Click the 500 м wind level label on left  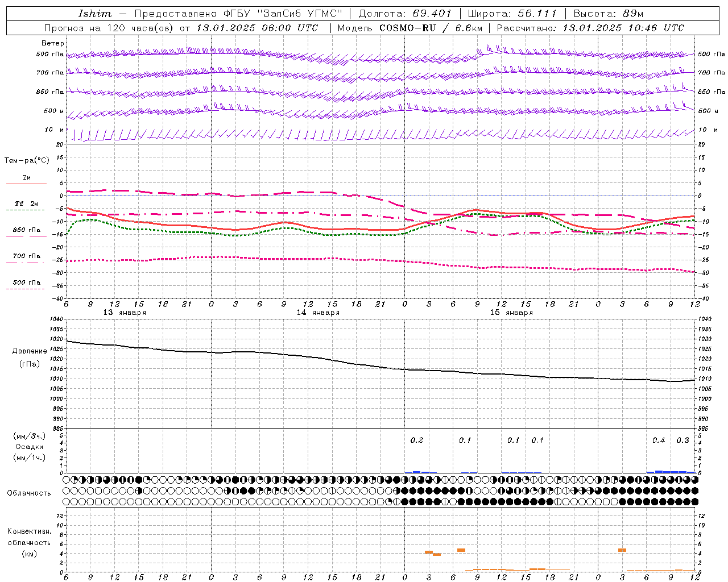[x=53, y=111]
